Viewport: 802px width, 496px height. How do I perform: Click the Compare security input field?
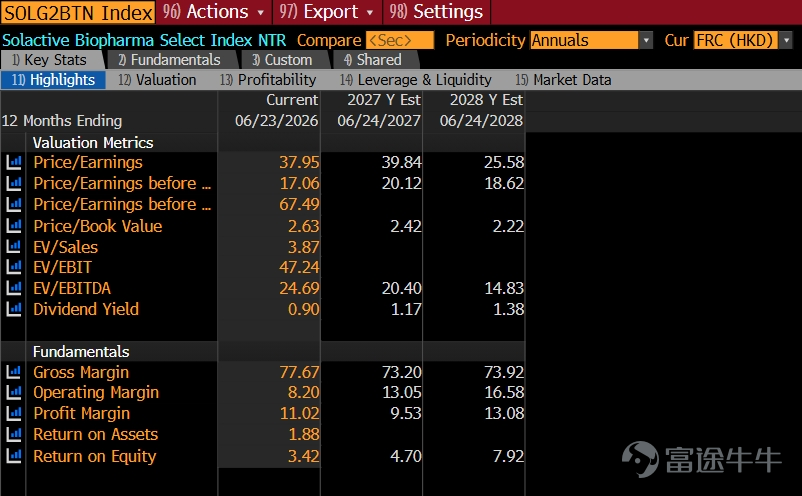(400, 40)
